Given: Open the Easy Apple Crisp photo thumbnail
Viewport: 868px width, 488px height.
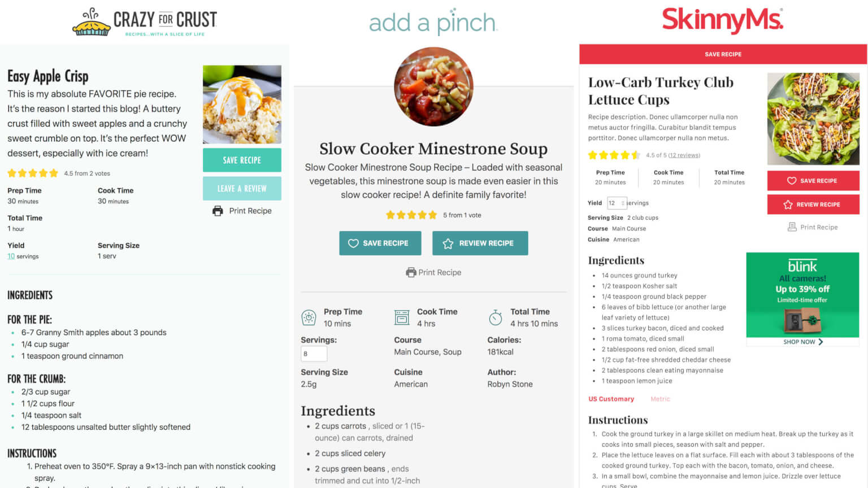Looking at the screenshot, I should click(242, 104).
